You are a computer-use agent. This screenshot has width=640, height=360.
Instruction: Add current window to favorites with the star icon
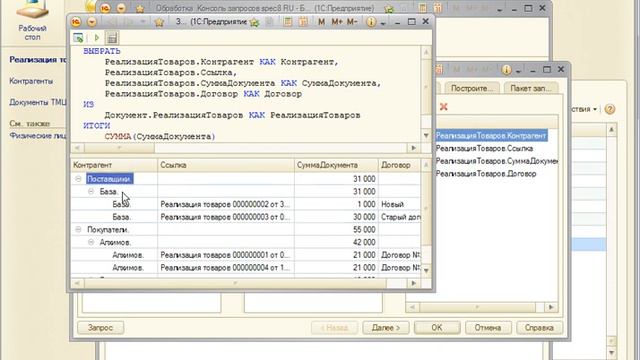pos(159,22)
